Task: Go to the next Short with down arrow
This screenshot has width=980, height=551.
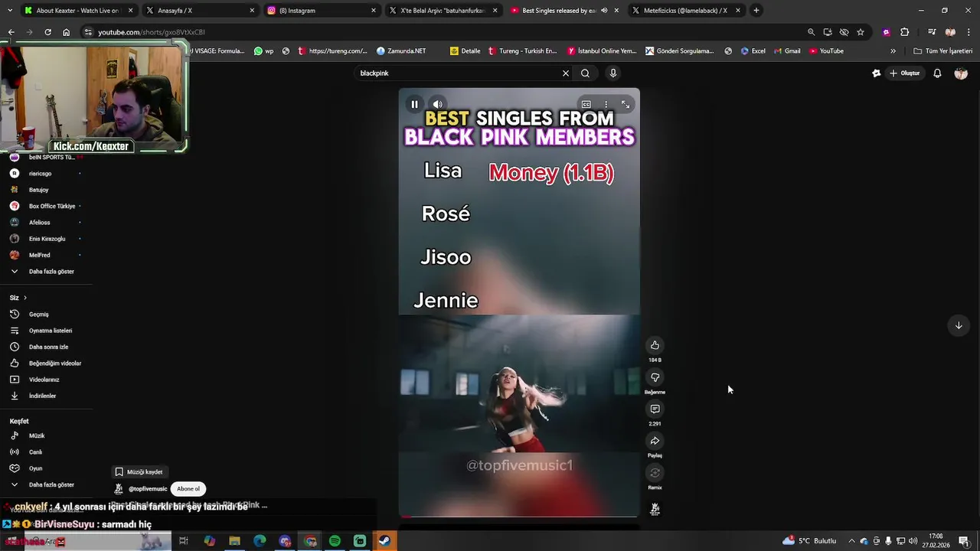Action: 959,325
